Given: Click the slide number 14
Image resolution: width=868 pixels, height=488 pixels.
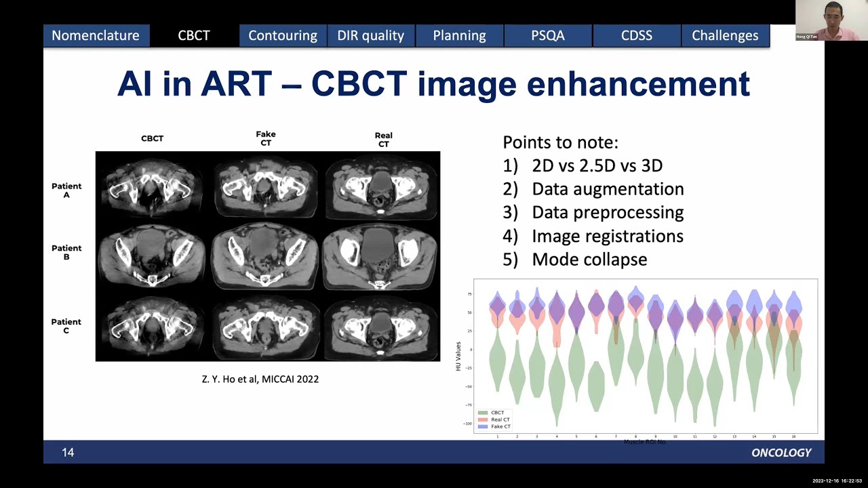Looking at the screenshot, I should point(68,452).
